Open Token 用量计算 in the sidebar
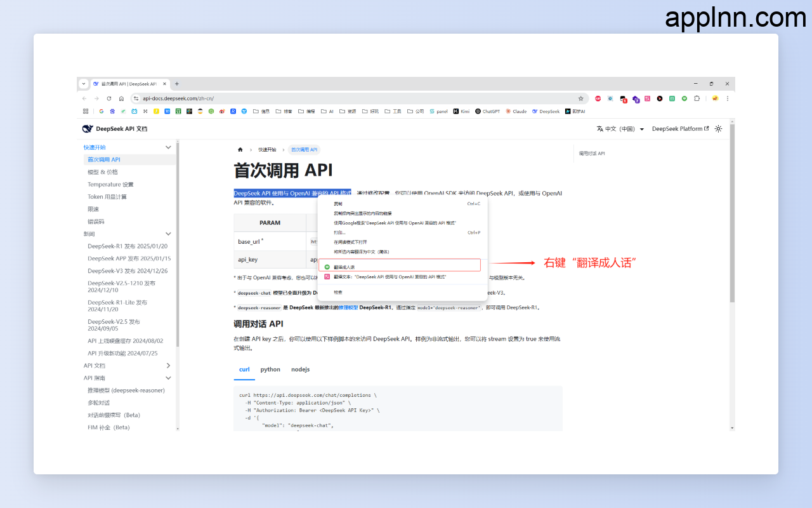The image size is (812, 508). tap(107, 197)
